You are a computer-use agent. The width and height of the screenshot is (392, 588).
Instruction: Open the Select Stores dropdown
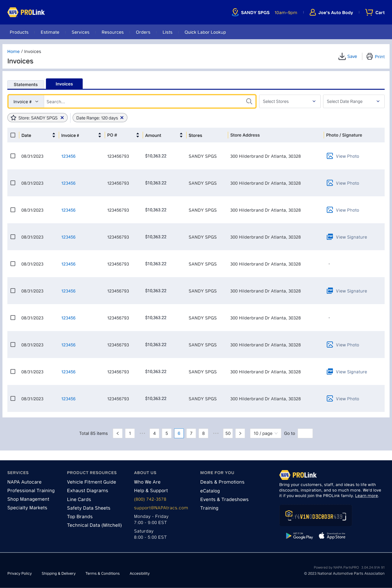(290, 101)
